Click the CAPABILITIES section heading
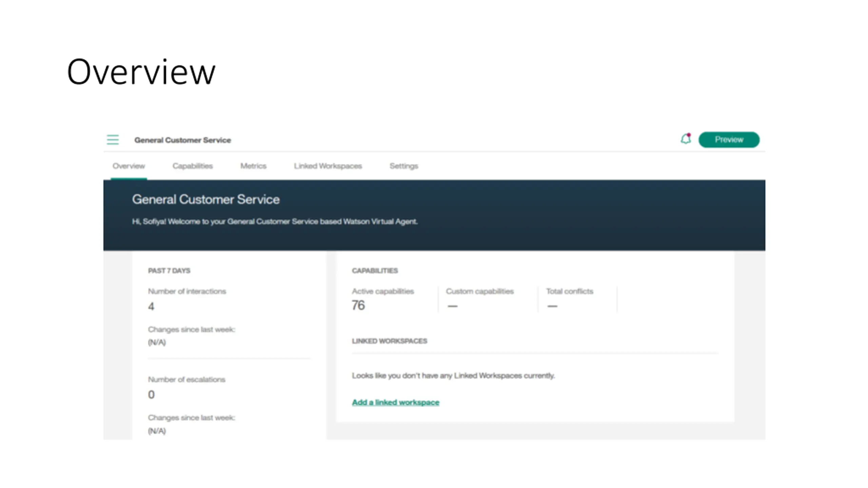The width and height of the screenshot is (868, 488). tap(375, 270)
